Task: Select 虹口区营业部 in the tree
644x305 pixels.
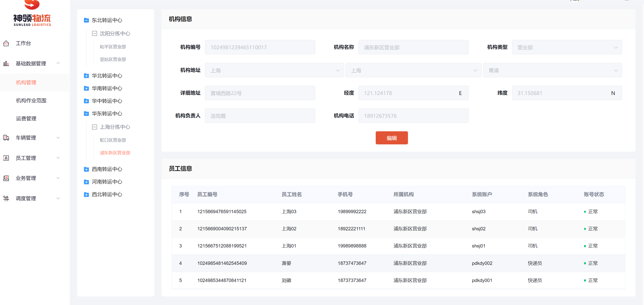Action: 113,140
